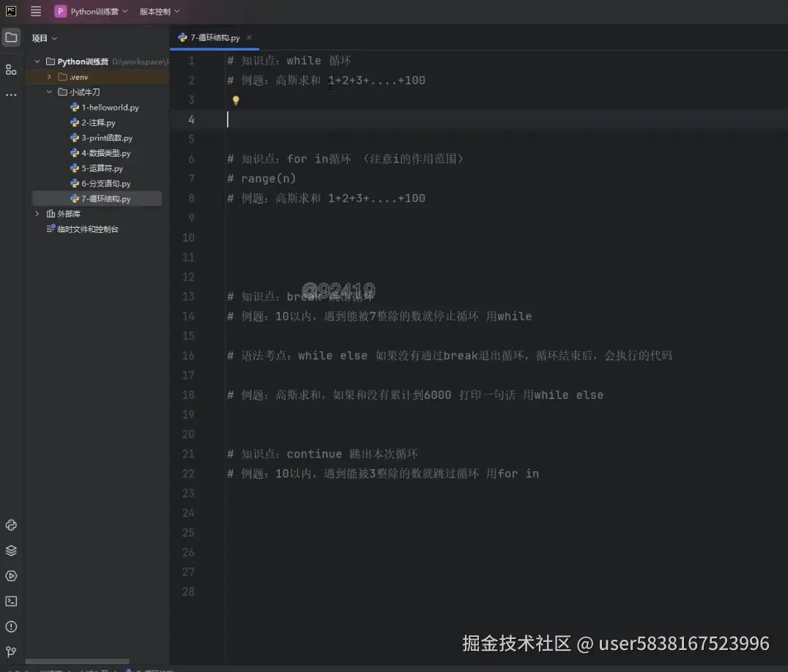Show more tool windows via ellipsis icon

coord(10,95)
